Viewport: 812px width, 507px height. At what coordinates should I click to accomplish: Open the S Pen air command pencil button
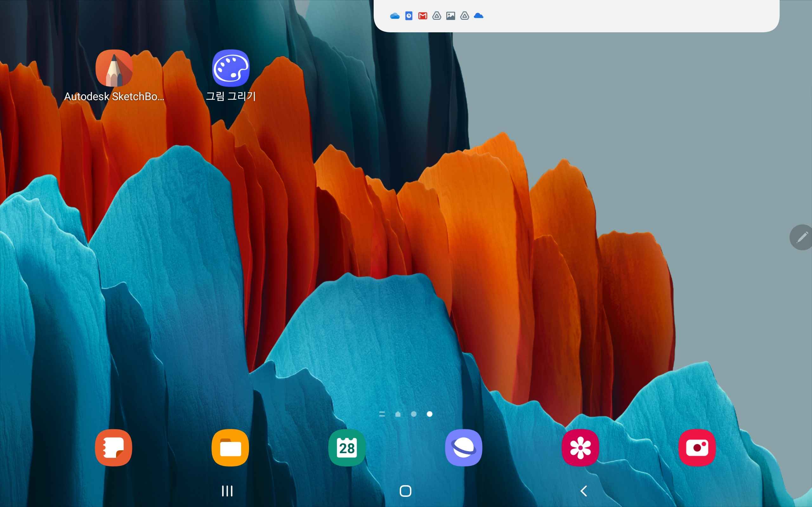click(802, 237)
